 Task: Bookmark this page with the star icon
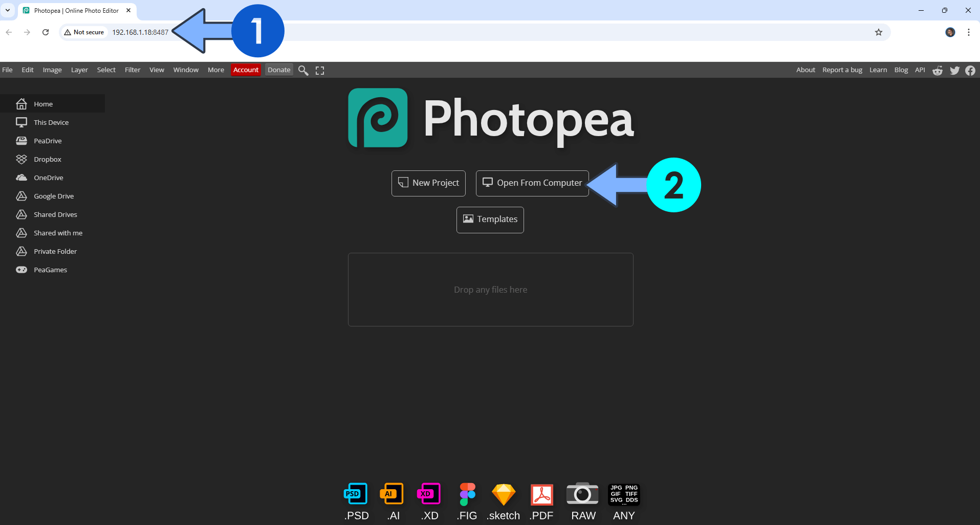click(879, 32)
